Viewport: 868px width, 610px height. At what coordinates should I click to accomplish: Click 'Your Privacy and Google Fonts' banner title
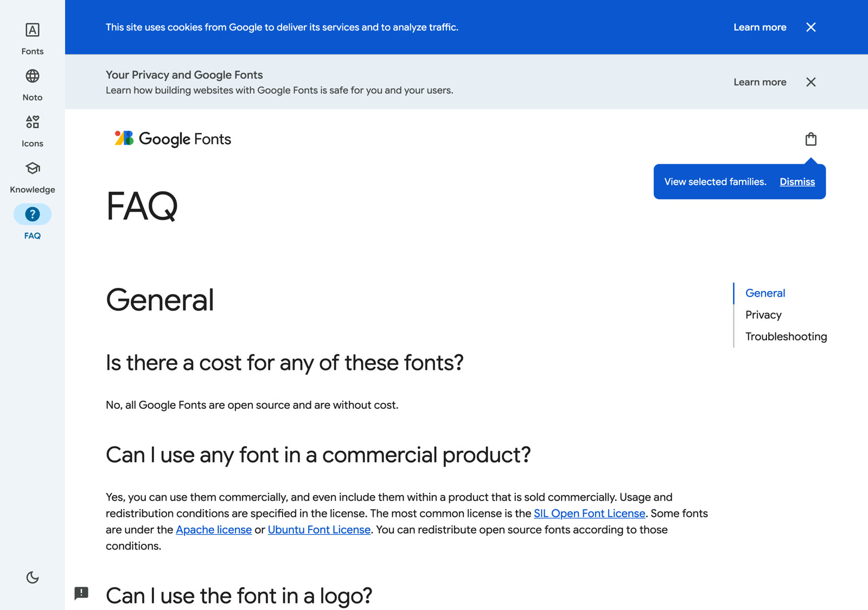(x=184, y=75)
